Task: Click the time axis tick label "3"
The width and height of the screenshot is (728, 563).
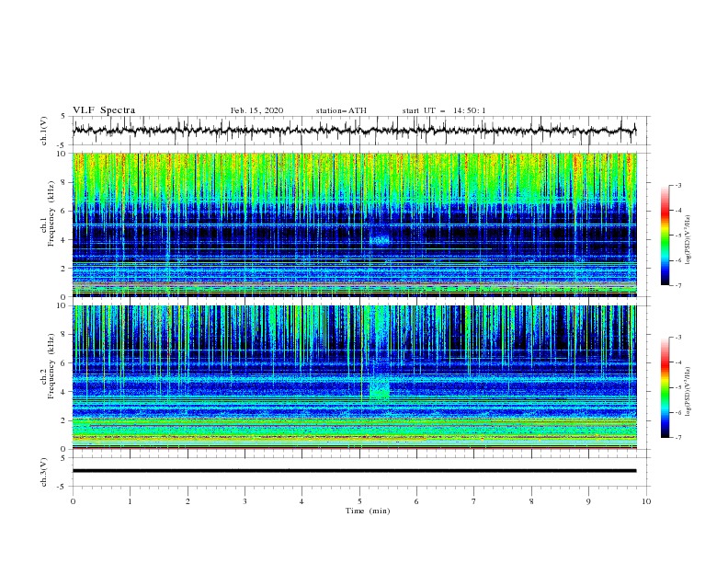Action: coord(245,501)
